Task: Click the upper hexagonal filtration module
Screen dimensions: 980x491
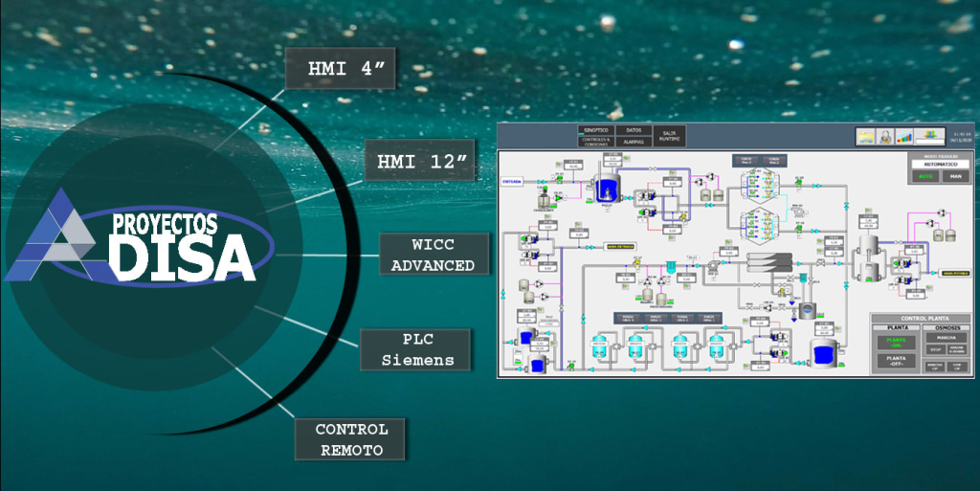Action: (x=759, y=184)
